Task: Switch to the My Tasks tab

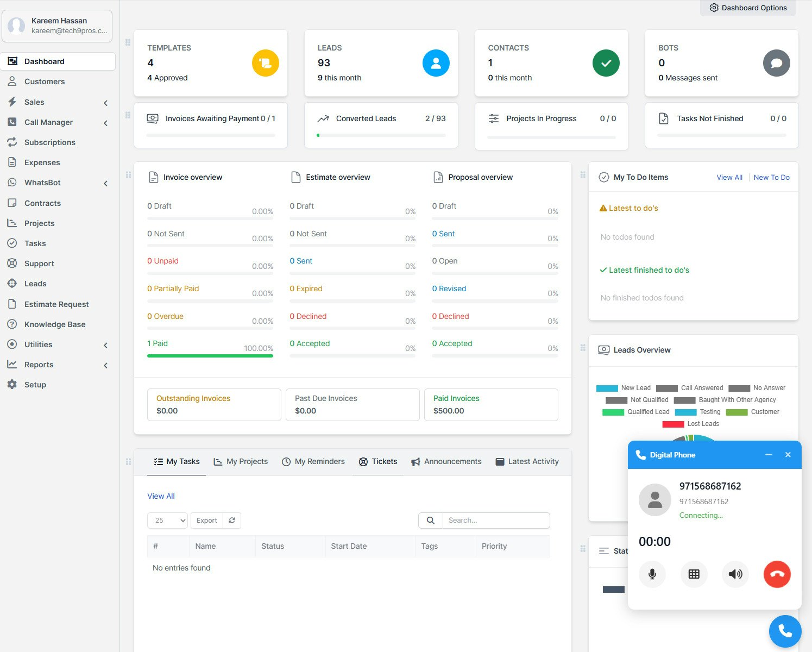Action: pyautogui.click(x=177, y=461)
